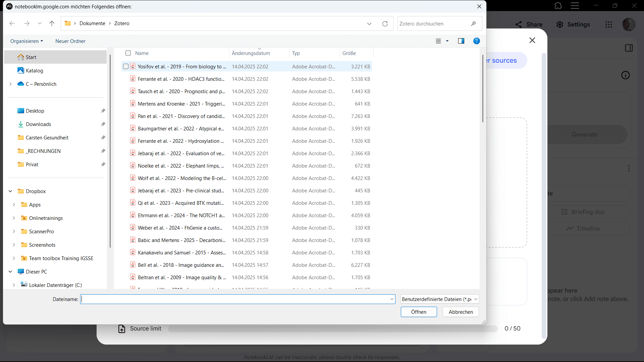
Task: Expand the C – Persönlich OneDrive node
Action: (10, 84)
